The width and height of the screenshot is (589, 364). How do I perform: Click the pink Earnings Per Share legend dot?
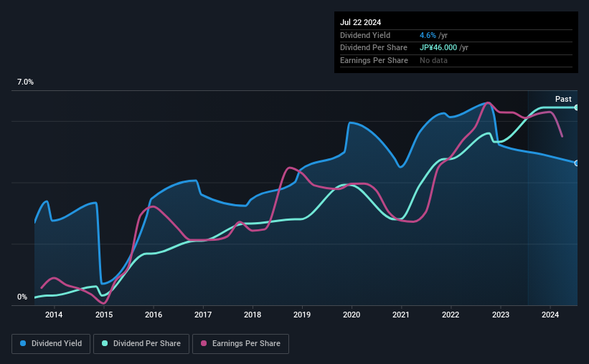pyautogui.click(x=204, y=343)
